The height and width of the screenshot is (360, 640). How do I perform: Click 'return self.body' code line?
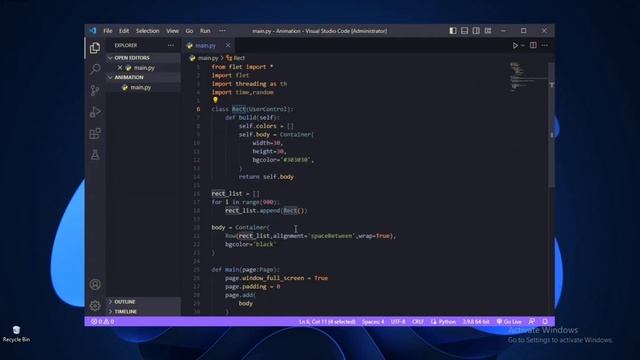point(266,177)
